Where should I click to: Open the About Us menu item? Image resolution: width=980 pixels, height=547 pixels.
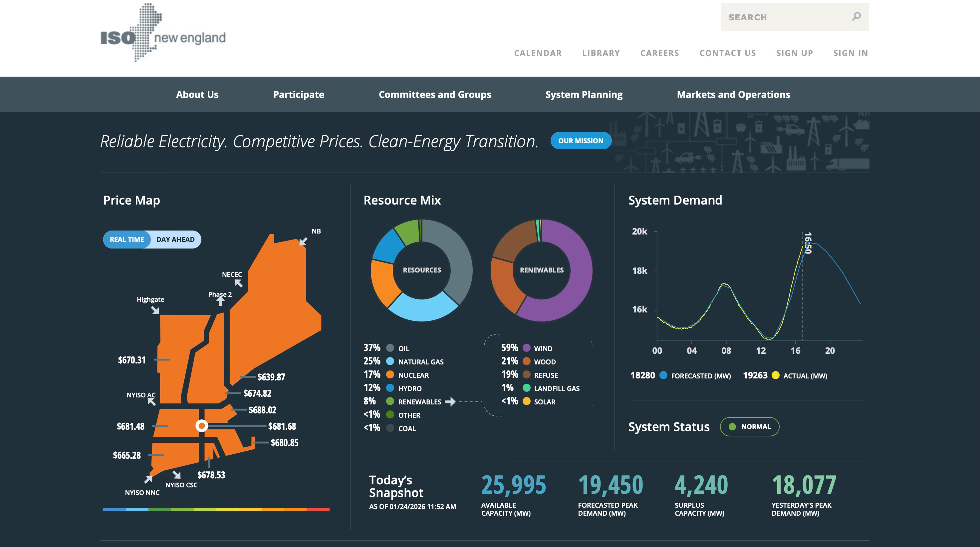point(197,94)
